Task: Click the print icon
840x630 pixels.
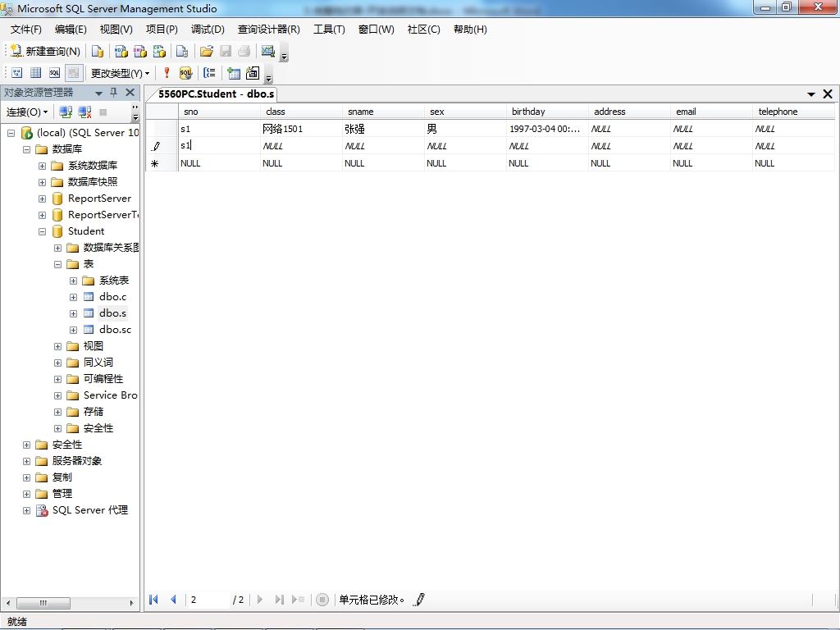Action: pos(244,51)
